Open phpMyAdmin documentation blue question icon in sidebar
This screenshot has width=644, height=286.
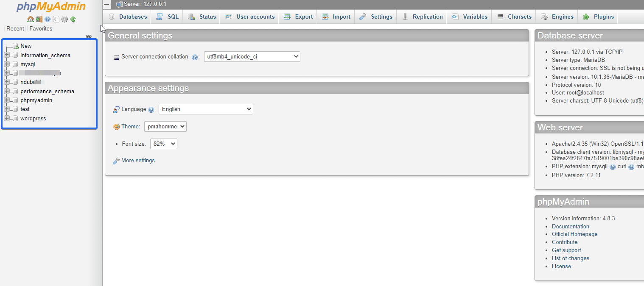48,19
